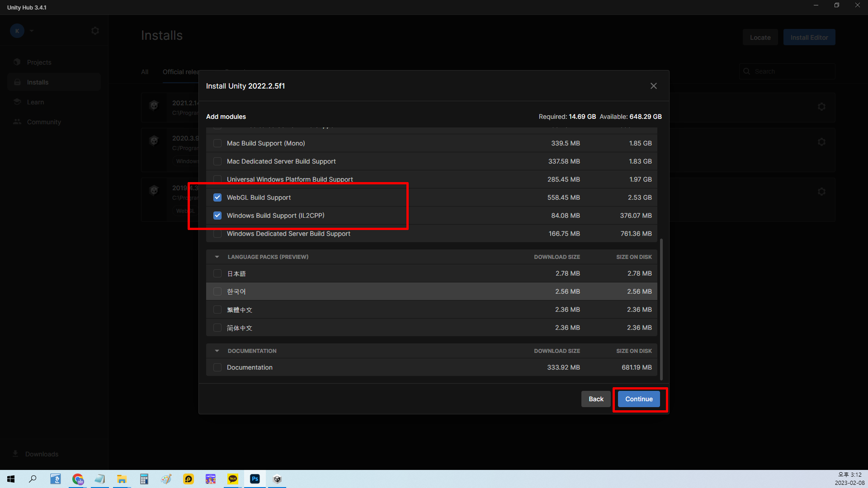Open the game app icon in taskbar
The image size is (868, 488).
[x=211, y=479]
